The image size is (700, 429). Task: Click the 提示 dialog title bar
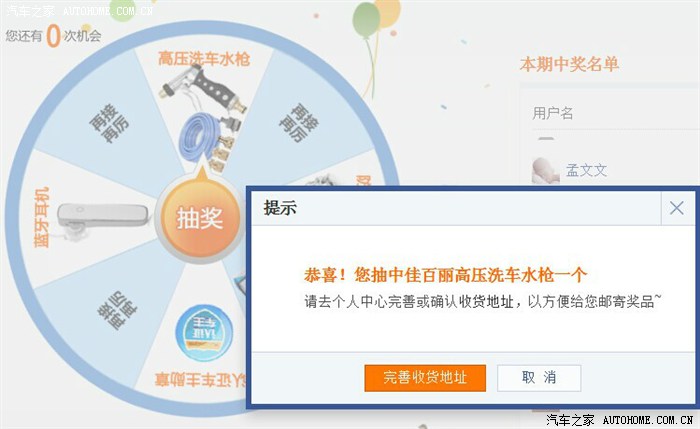click(455, 208)
